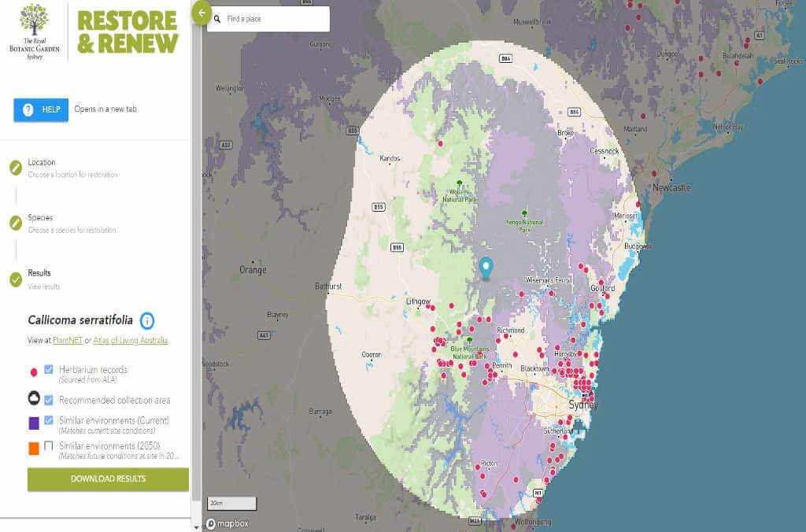Open the Location step

click(42, 163)
